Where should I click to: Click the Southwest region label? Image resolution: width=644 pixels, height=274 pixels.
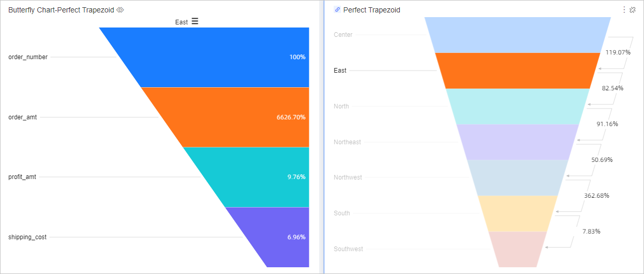tap(348, 249)
